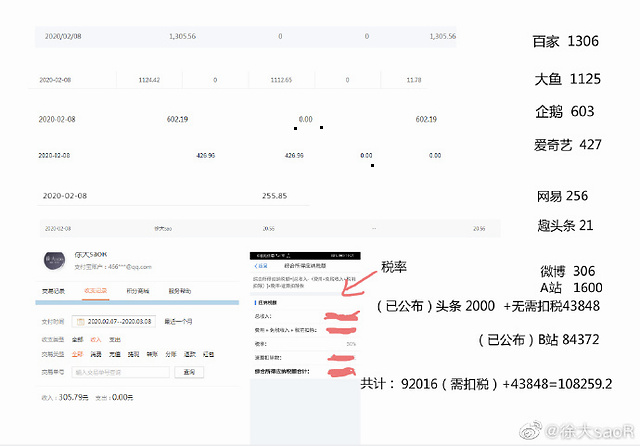Click the A站 1600 label
Image resolution: width=640 pixels, height=446 pixels.
tap(571, 288)
